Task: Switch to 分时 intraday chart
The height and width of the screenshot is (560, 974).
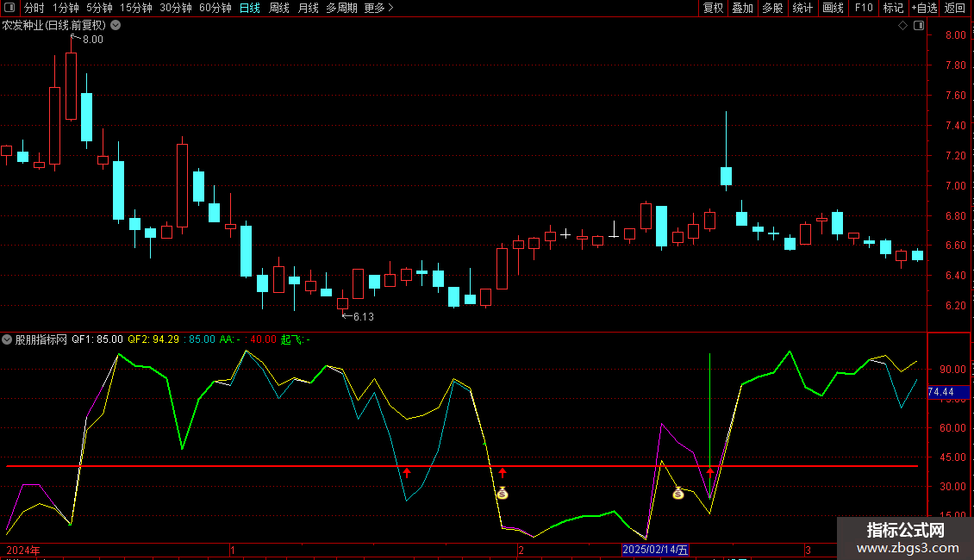Action: coord(34,8)
